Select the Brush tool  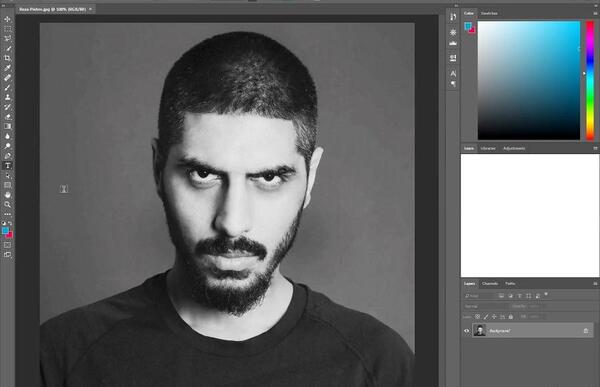click(x=8, y=88)
